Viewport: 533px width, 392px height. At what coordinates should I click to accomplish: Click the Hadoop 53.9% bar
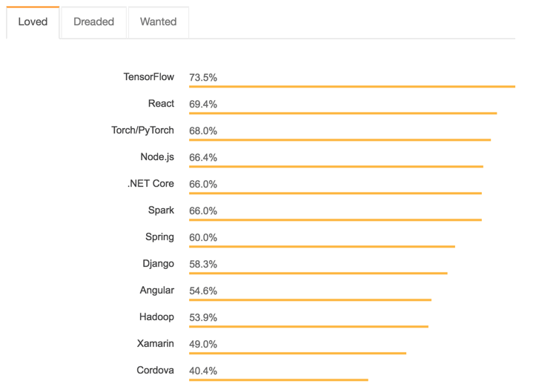(308, 327)
